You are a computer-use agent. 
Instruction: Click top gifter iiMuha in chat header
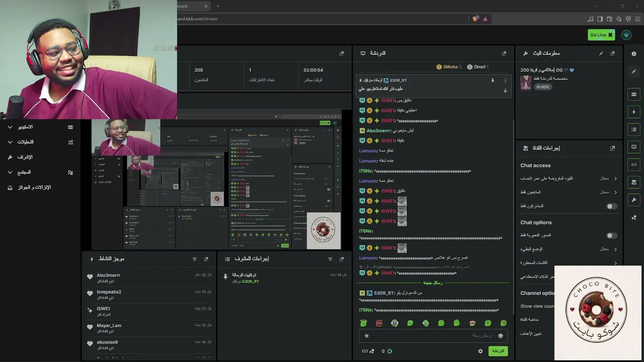point(449,67)
